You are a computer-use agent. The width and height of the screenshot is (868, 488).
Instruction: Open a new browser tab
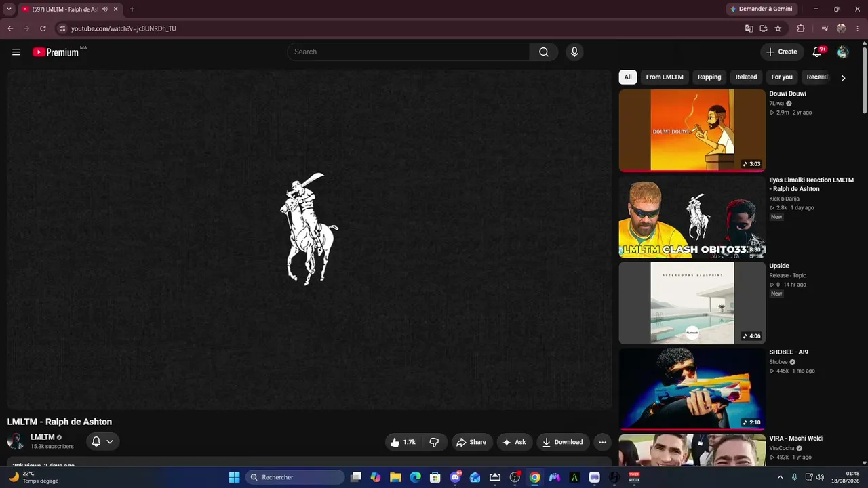click(132, 9)
